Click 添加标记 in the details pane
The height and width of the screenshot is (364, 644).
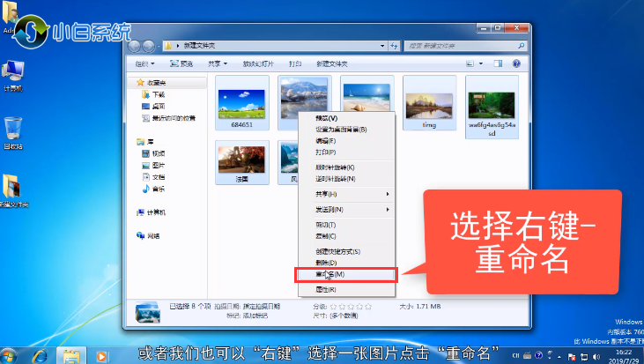(x=254, y=316)
